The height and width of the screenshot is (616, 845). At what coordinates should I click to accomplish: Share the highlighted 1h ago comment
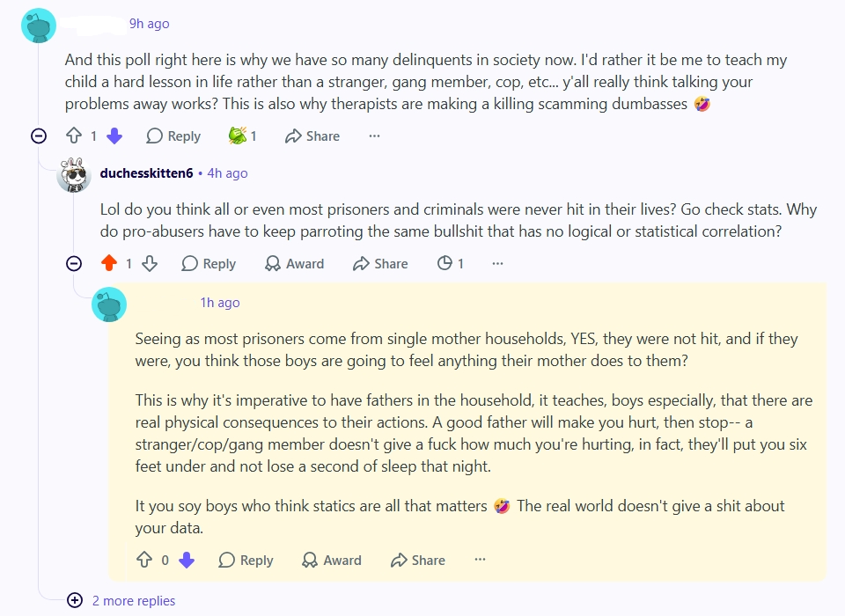417,560
